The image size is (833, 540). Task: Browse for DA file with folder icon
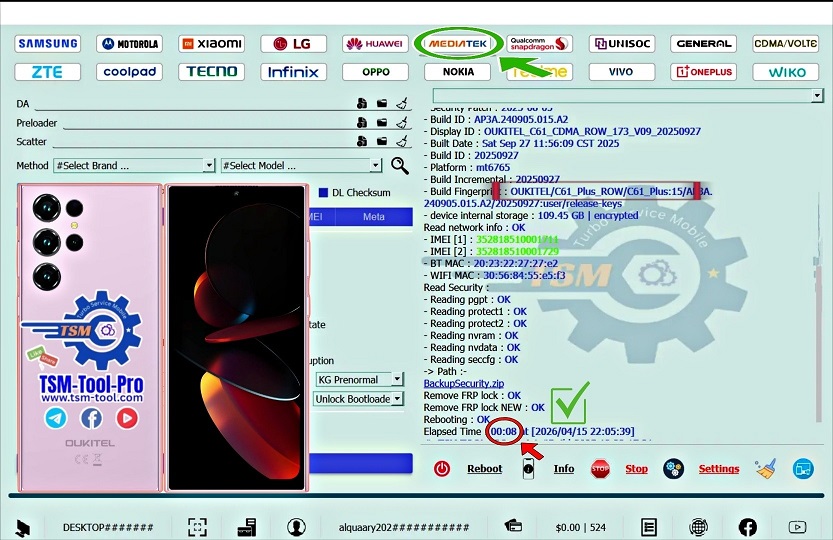point(381,104)
